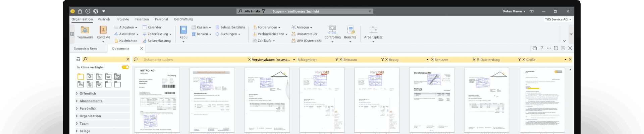Collapse the ribbon with the chevron arrow
The height and width of the screenshot is (134, 644).
point(565,41)
